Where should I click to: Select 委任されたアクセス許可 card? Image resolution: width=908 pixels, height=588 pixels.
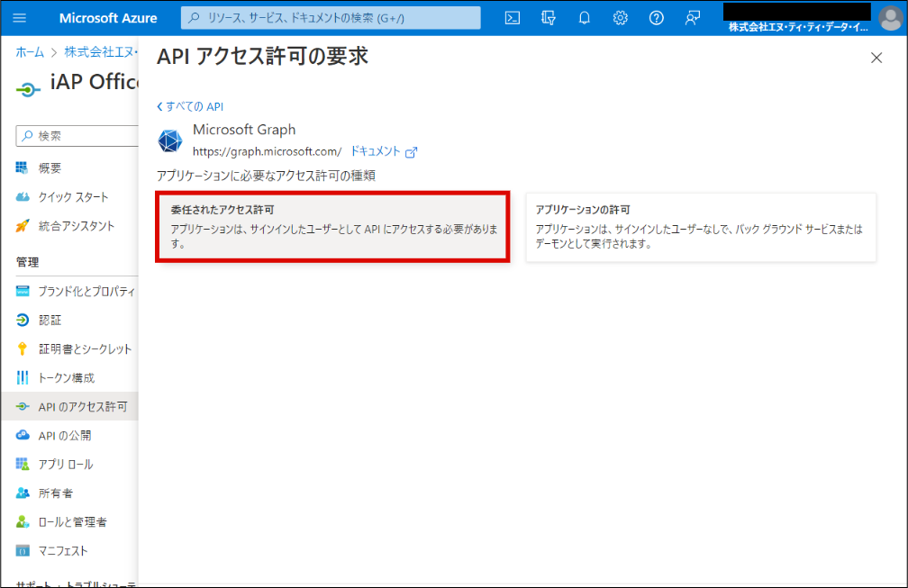333,226
